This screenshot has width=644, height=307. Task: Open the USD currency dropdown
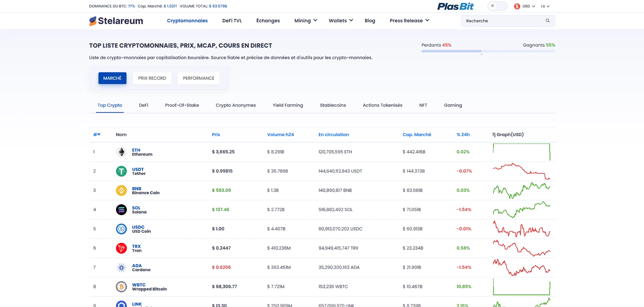[529, 6]
